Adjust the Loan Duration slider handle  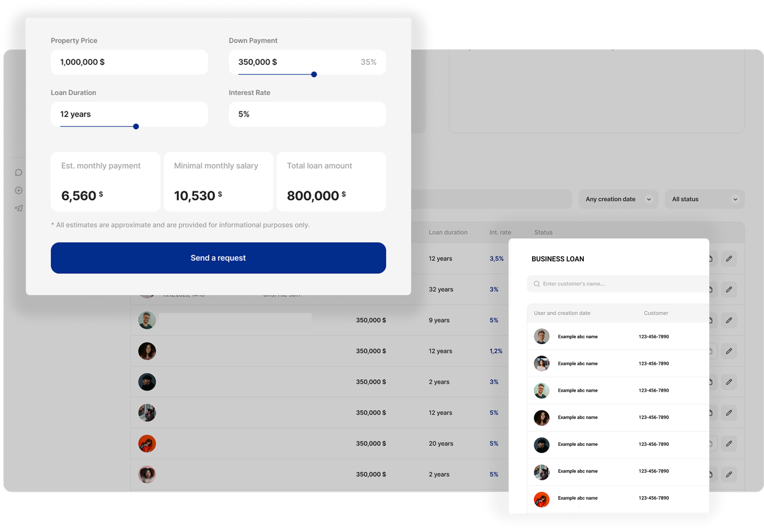(x=136, y=127)
